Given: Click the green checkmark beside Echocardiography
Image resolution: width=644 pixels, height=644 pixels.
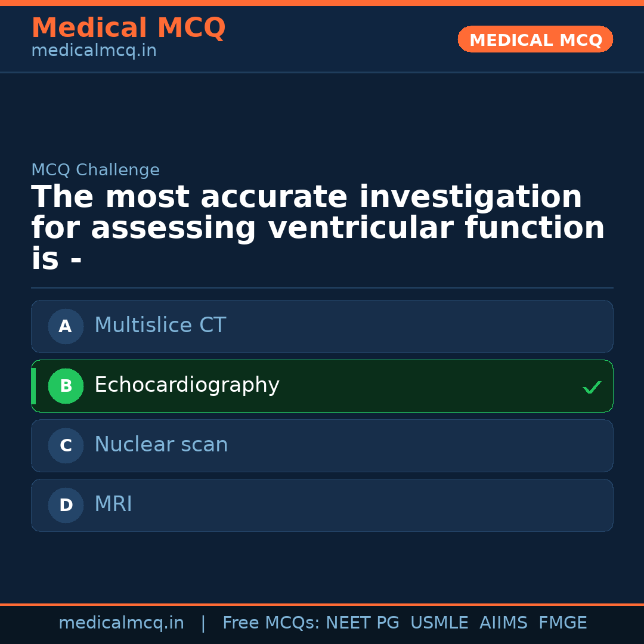Looking at the screenshot, I should (x=592, y=387).
